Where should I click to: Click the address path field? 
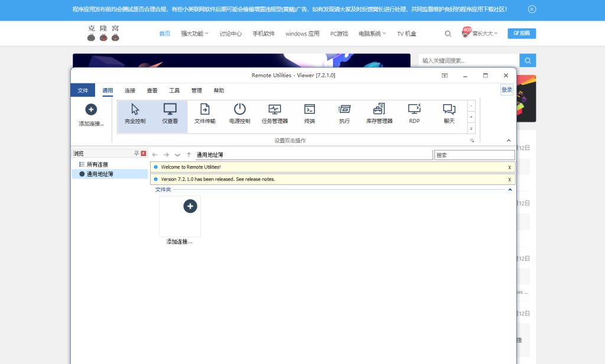[x=314, y=155]
